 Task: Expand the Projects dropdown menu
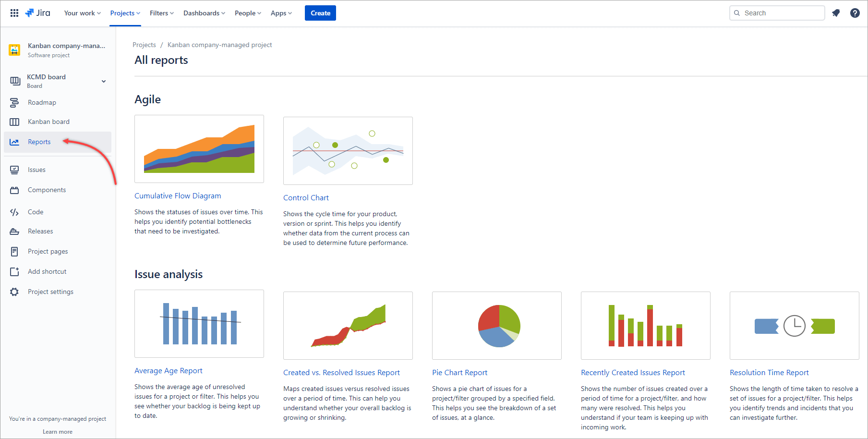[124, 13]
